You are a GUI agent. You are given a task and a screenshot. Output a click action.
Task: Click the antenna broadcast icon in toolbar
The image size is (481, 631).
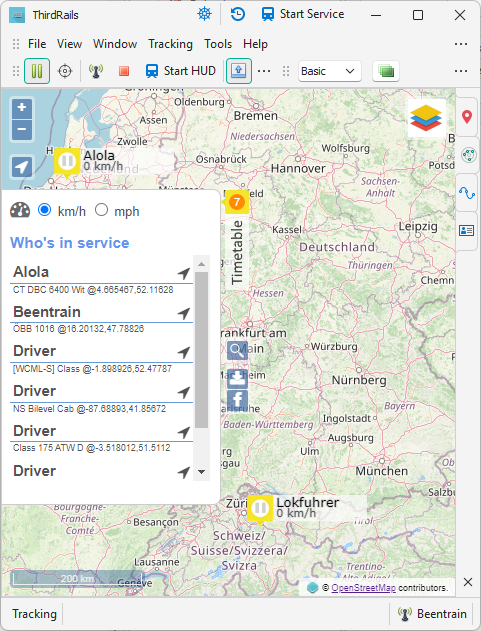[x=95, y=71]
